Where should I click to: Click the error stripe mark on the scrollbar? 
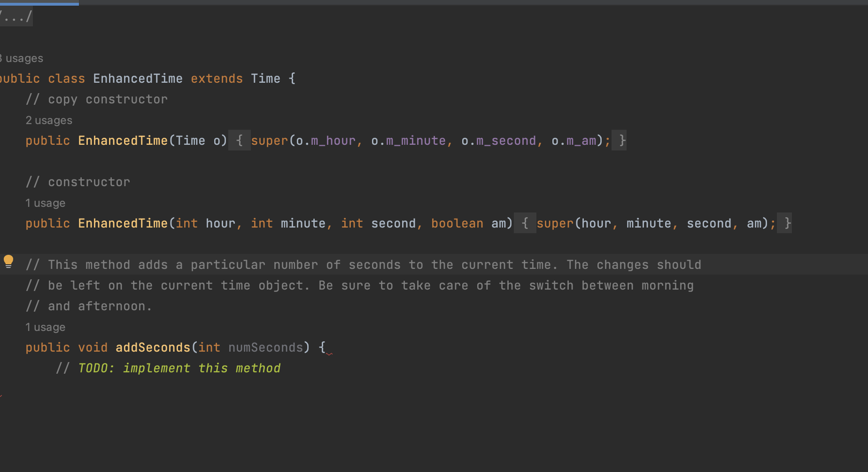click(2, 396)
